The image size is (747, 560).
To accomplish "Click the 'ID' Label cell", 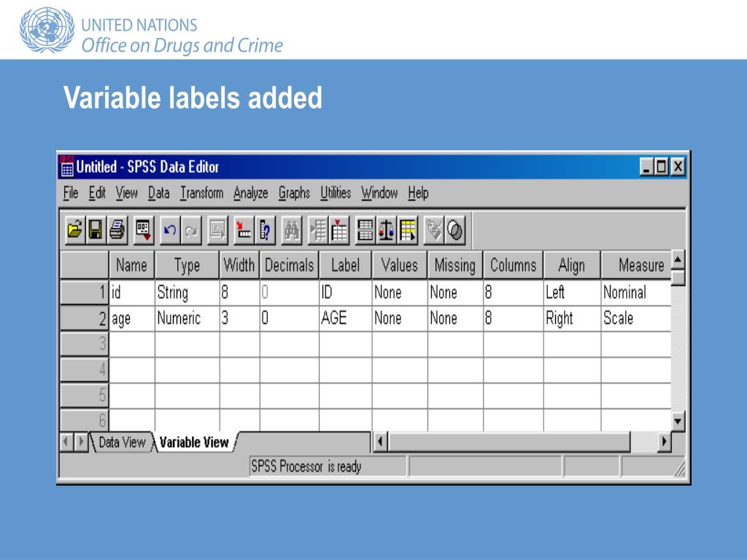I will click(345, 292).
